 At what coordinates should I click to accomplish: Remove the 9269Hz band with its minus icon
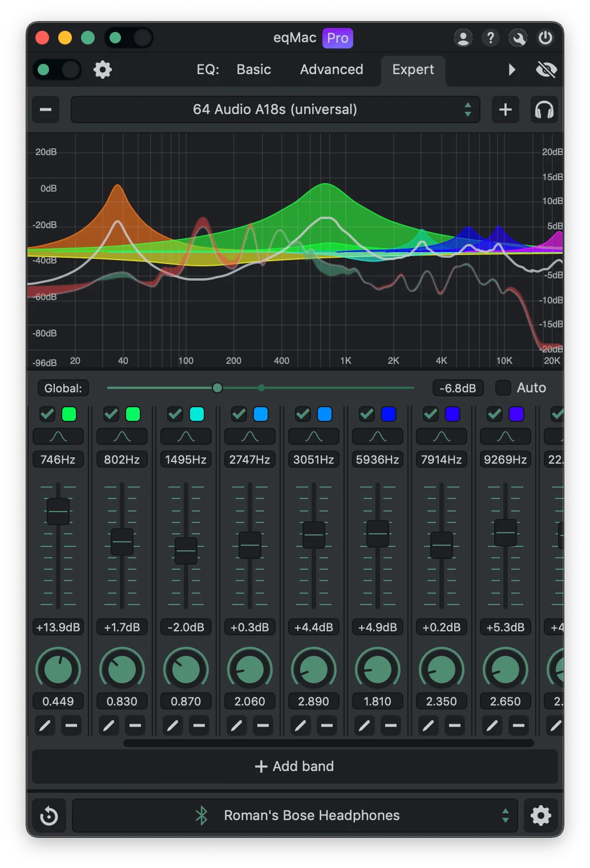pos(519,725)
